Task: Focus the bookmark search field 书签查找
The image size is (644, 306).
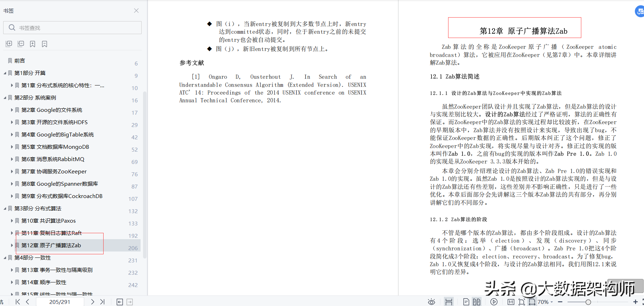Action: pos(72,27)
